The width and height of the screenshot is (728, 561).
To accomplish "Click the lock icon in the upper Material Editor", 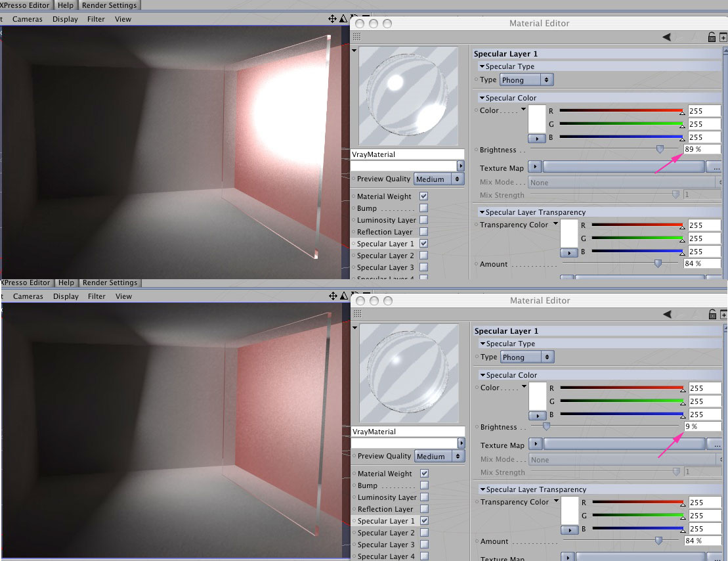I will [712, 37].
